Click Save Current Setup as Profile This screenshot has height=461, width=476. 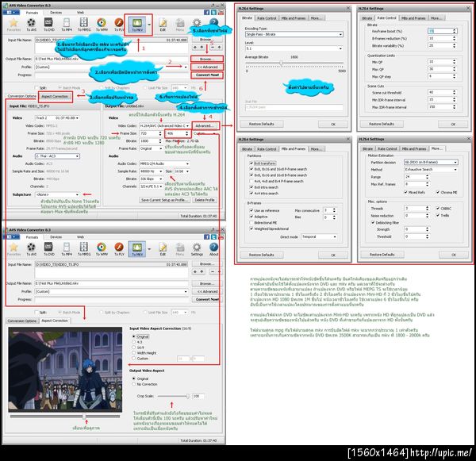pyautogui.click(x=165, y=200)
